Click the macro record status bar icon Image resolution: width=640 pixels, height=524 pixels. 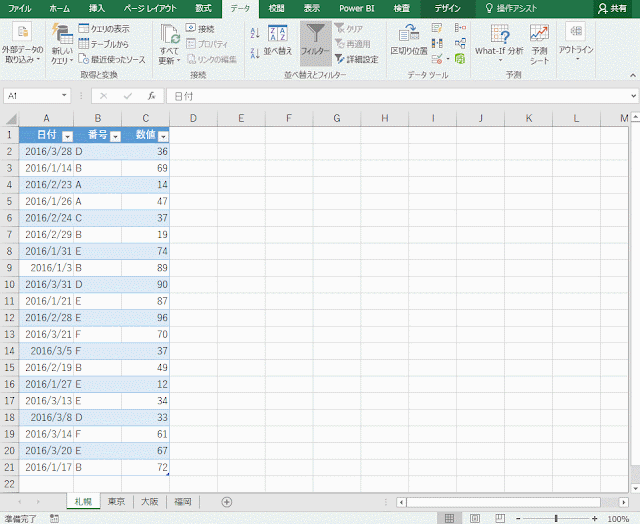point(54,519)
